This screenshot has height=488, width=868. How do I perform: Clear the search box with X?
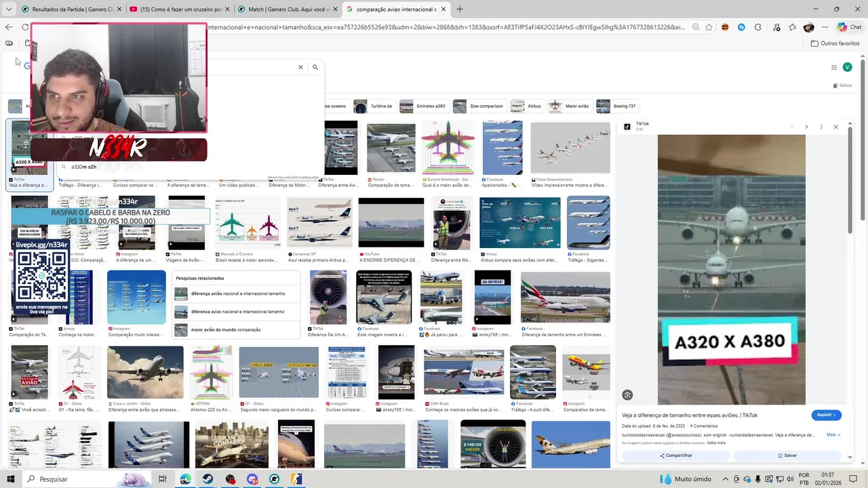tap(300, 67)
